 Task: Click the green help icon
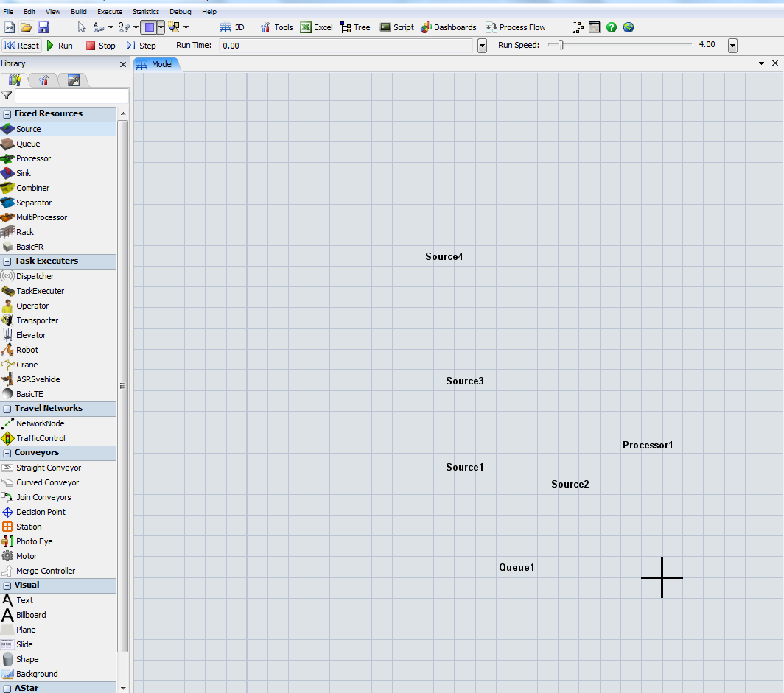coord(612,27)
